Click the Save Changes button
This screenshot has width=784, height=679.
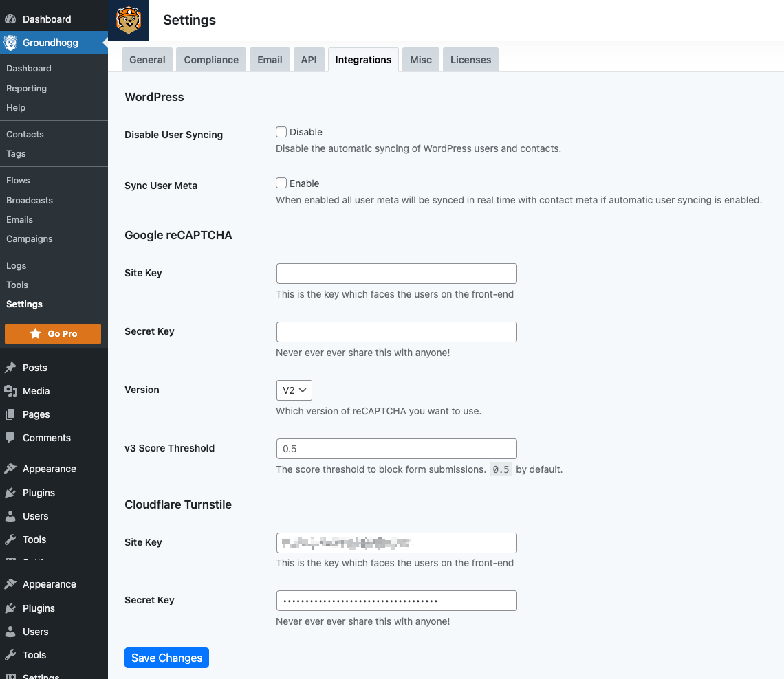click(166, 658)
